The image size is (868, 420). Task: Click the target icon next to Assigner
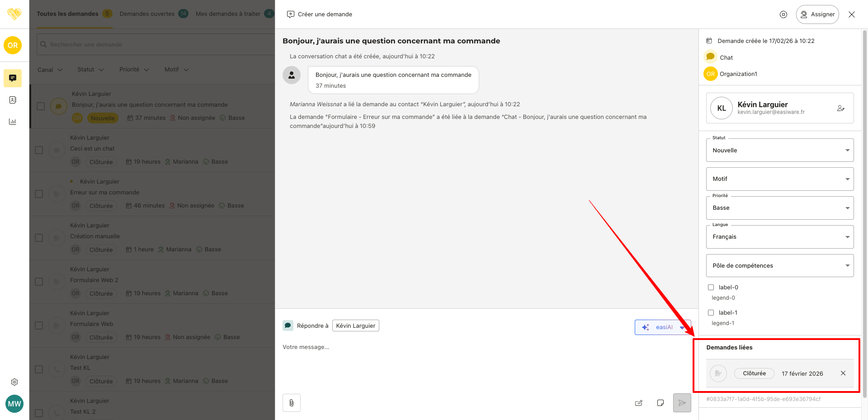783,14
